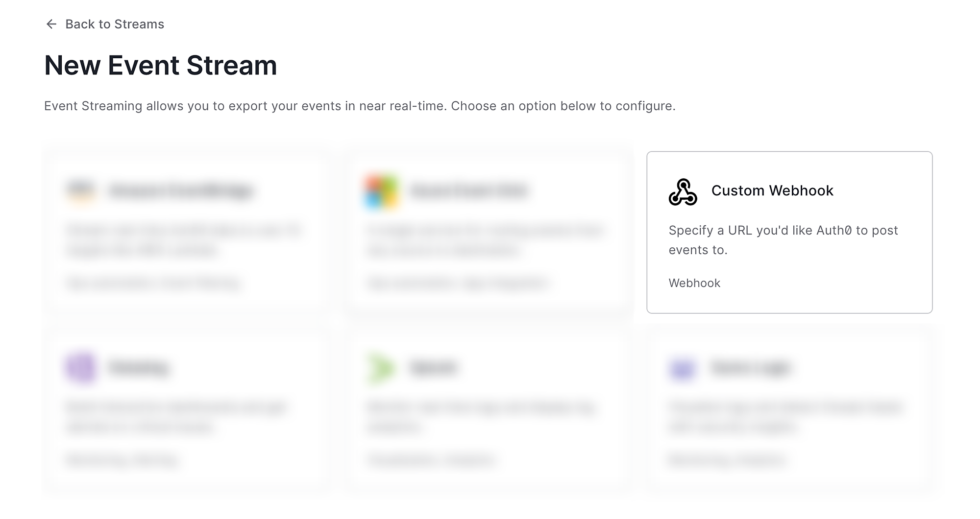Click the back arrow icon beside Back to Streams
The height and width of the screenshot is (519, 980).
(52, 24)
